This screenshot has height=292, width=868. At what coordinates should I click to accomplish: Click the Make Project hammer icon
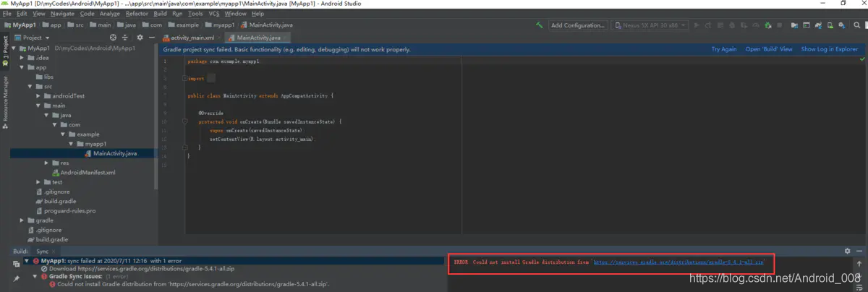[540, 25]
